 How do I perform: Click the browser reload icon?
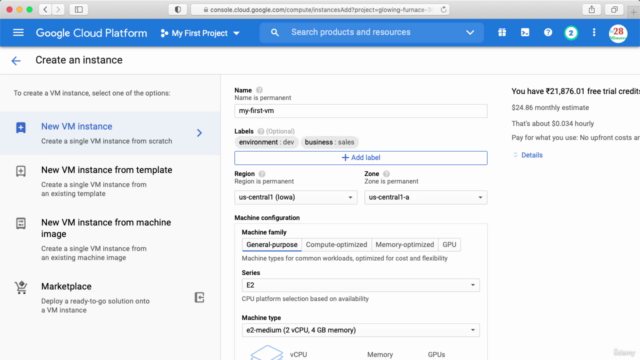[444, 9]
